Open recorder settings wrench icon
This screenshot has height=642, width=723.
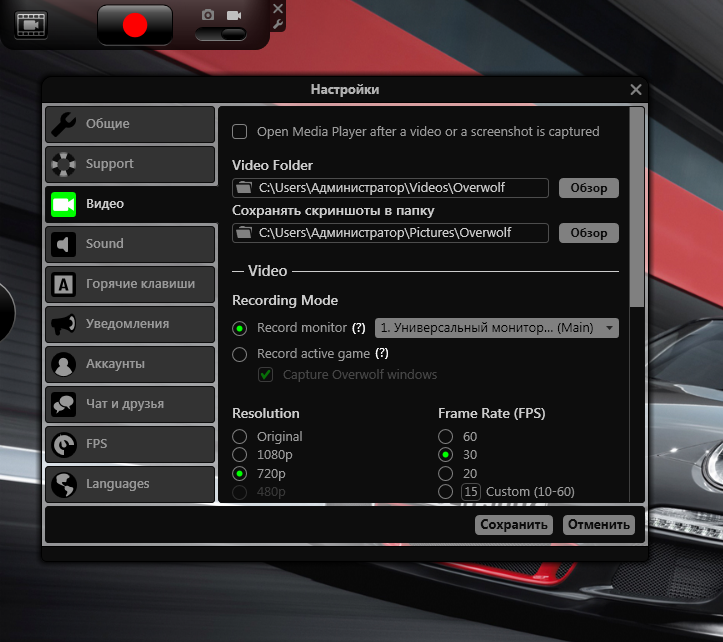point(278,24)
